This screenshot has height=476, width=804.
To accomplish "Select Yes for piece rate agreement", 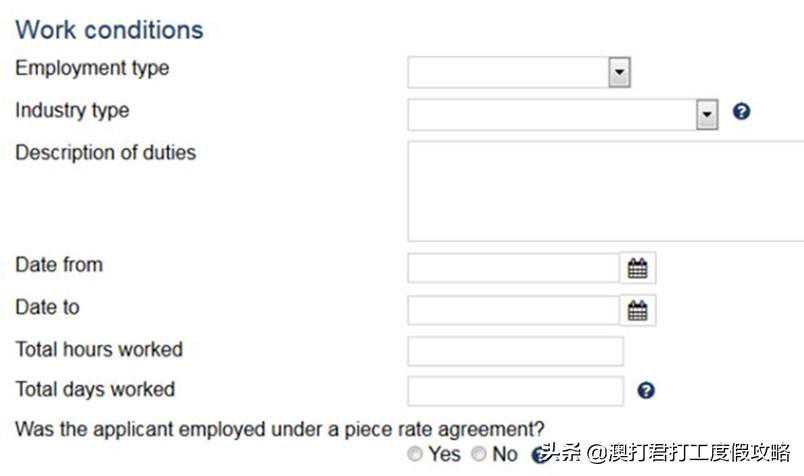I will 415,454.
